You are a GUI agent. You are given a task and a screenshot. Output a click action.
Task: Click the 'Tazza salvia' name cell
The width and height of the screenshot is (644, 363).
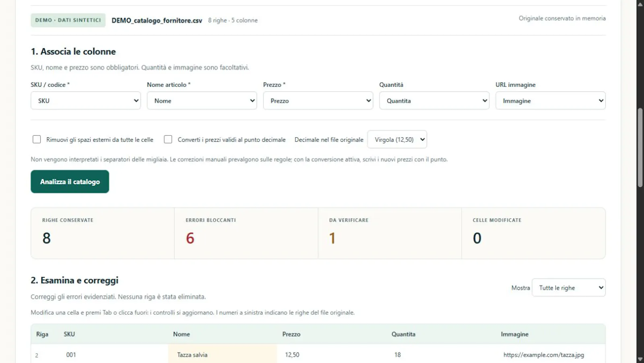pyautogui.click(x=223, y=355)
